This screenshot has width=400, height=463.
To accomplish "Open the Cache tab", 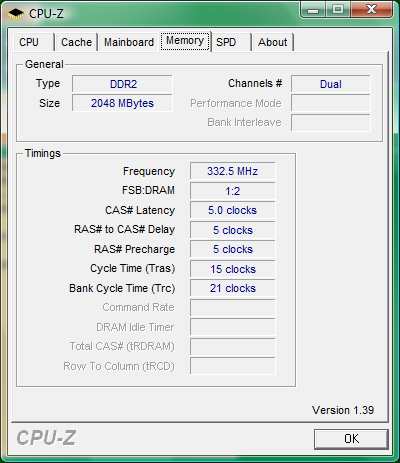I will pyautogui.click(x=76, y=42).
